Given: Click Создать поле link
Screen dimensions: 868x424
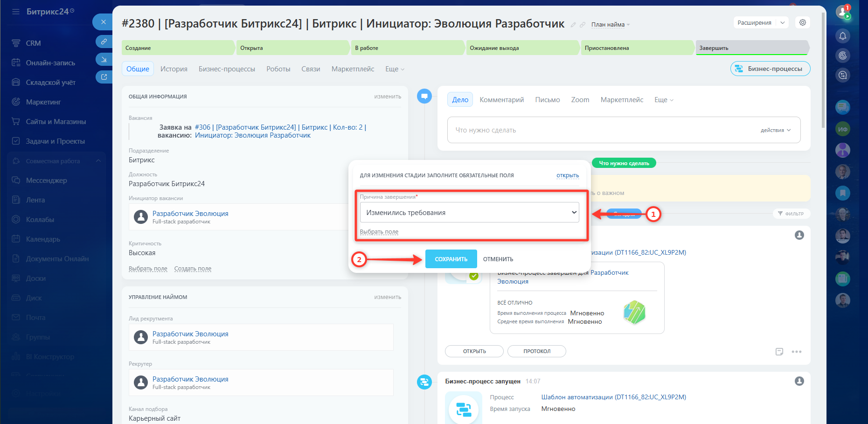Looking at the screenshot, I should point(193,269).
